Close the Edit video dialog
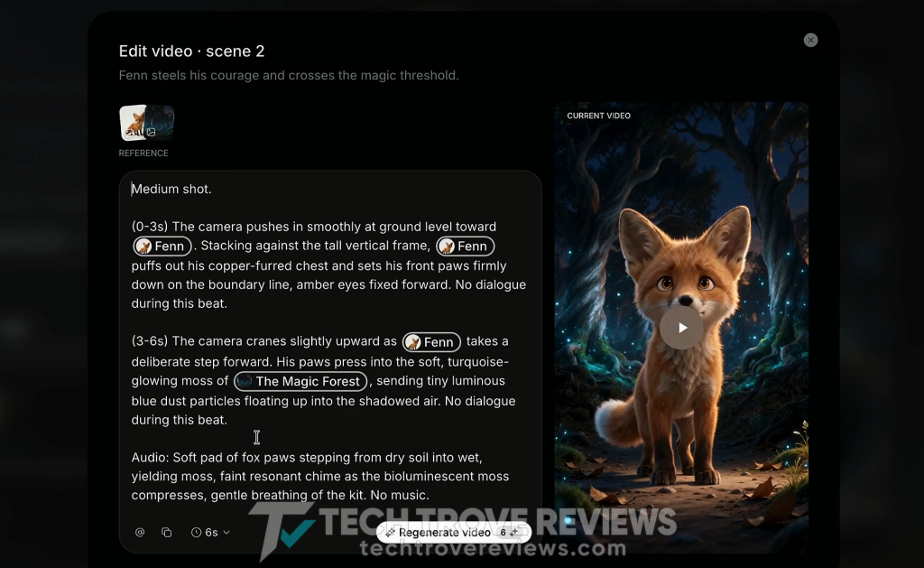 tap(811, 40)
